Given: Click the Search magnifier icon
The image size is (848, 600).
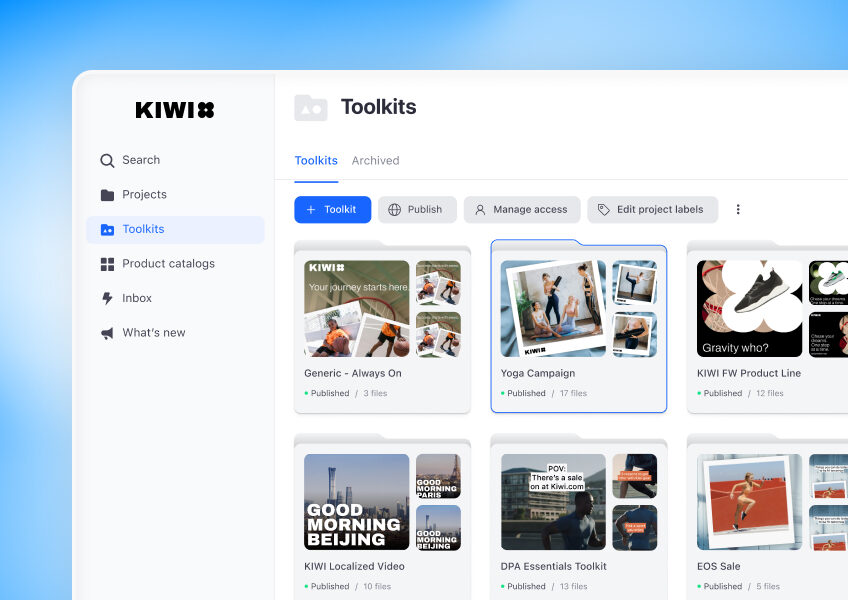Looking at the screenshot, I should (107, 161).
